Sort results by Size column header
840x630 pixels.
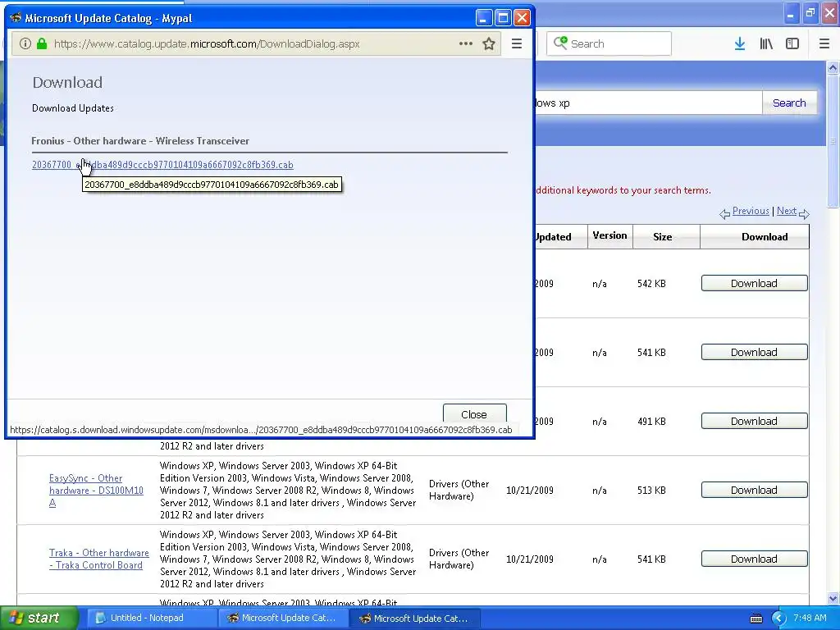click(662, 237)
